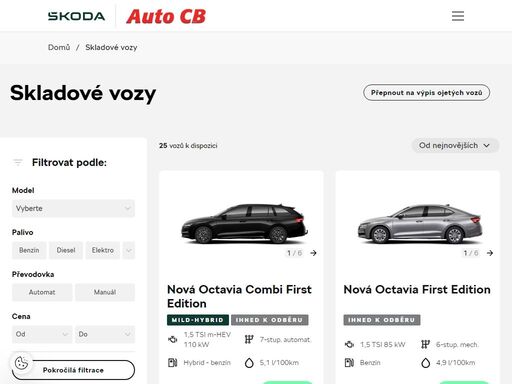Expand the Cena Od price dropdown
This screenshot has height=384, width=512.
pyautogui.click(x=42, y=334)
